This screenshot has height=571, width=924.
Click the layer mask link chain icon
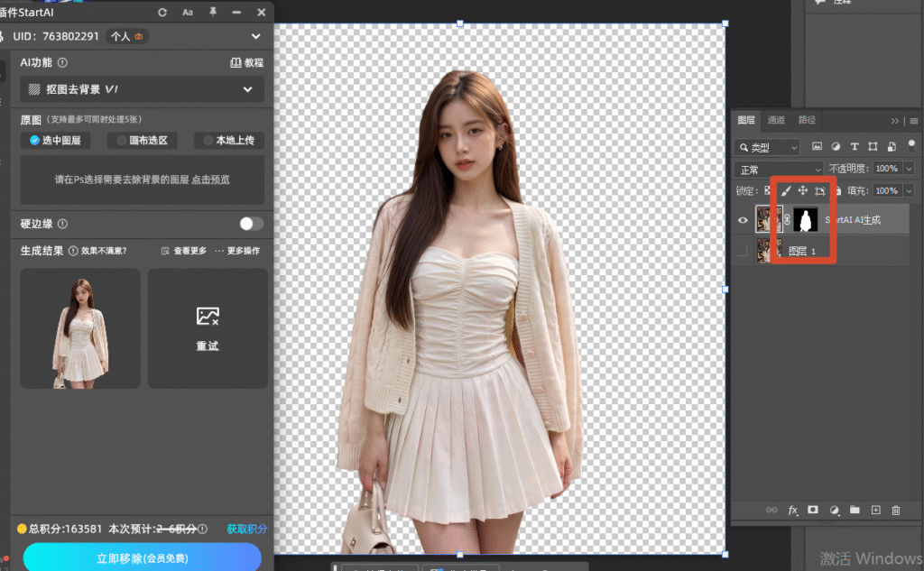click(x=787, y=220)
